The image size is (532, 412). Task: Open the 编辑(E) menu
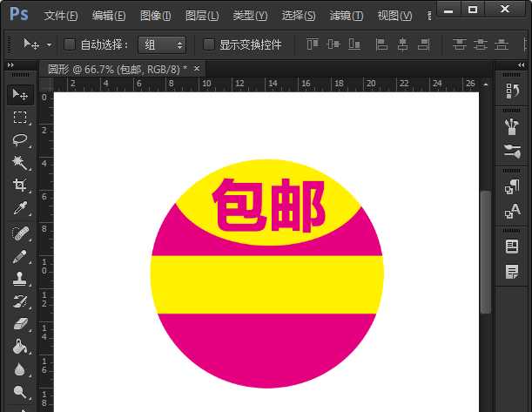(x=109, y=16)
